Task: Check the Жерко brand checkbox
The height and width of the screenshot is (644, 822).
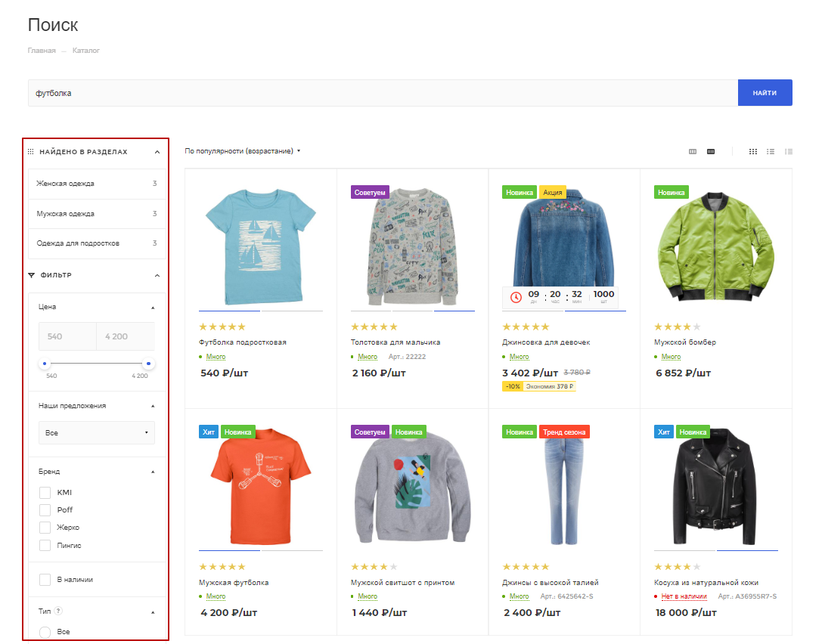Action: pyautogui.click(x=45, y=528)
